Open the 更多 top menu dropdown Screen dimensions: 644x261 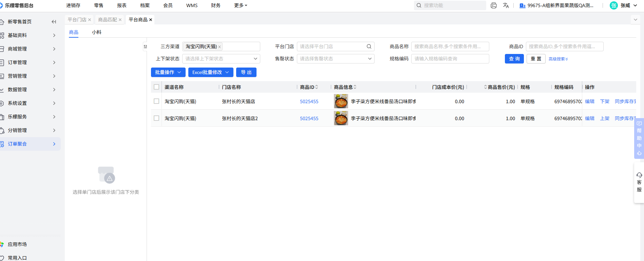pyautogui.click(x=241, y=5)
